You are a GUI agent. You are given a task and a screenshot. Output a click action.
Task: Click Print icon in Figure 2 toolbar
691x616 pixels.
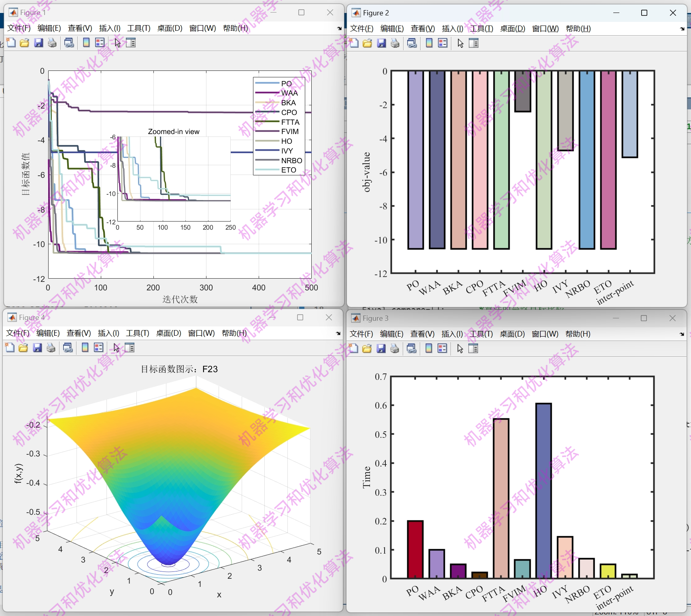pyautogui.click(x=395, y=43)
